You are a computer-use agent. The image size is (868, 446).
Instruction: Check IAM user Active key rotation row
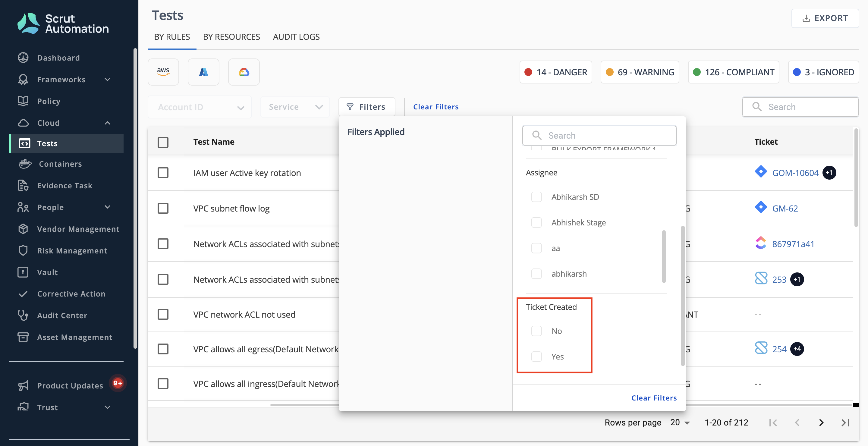point(163,173)
